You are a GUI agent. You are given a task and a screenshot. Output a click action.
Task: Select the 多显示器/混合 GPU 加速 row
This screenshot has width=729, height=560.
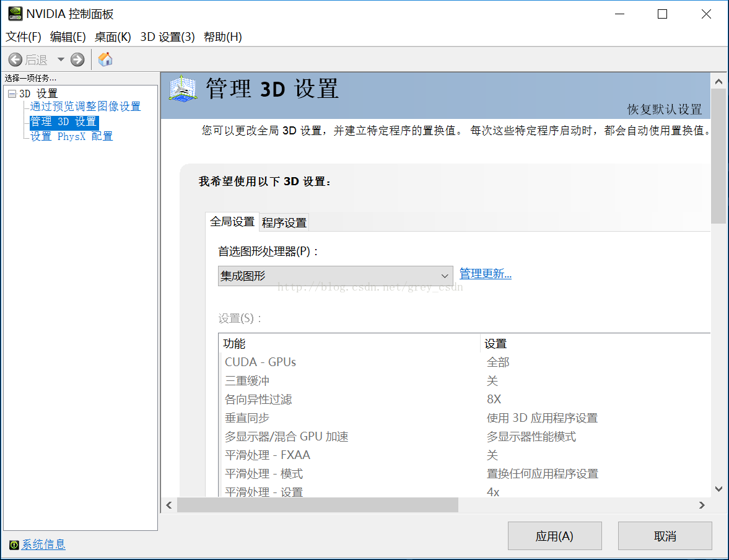click(465, 436)
